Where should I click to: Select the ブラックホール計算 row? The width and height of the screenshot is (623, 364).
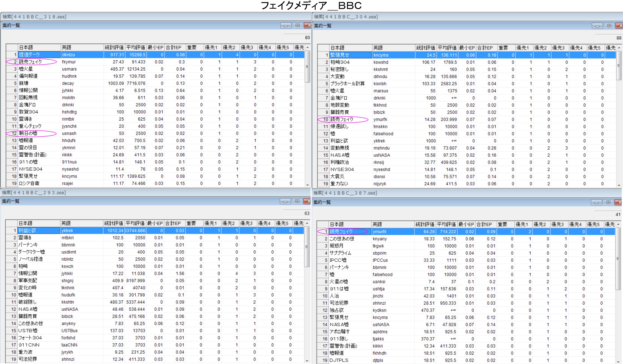click(x=348, y=84)
